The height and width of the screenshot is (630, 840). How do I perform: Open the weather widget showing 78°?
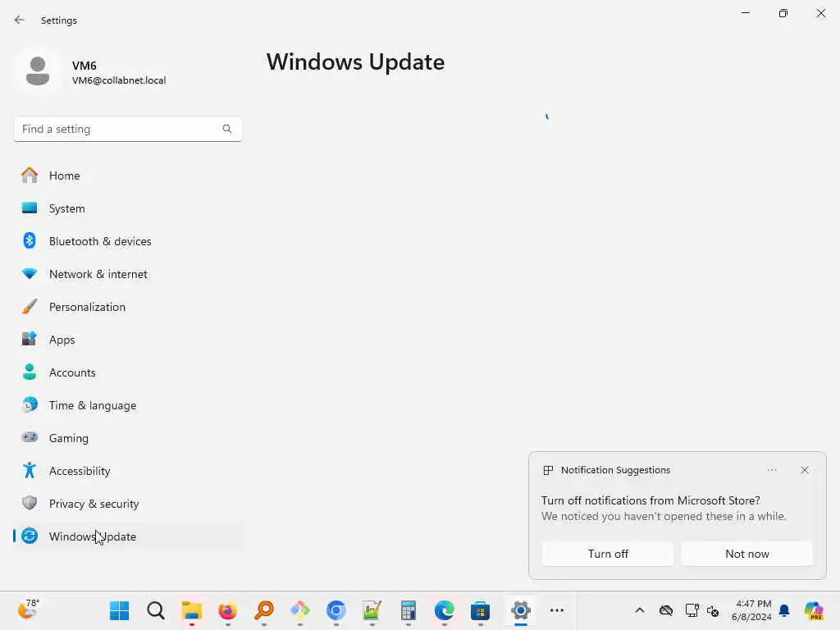tap(29, 609)
